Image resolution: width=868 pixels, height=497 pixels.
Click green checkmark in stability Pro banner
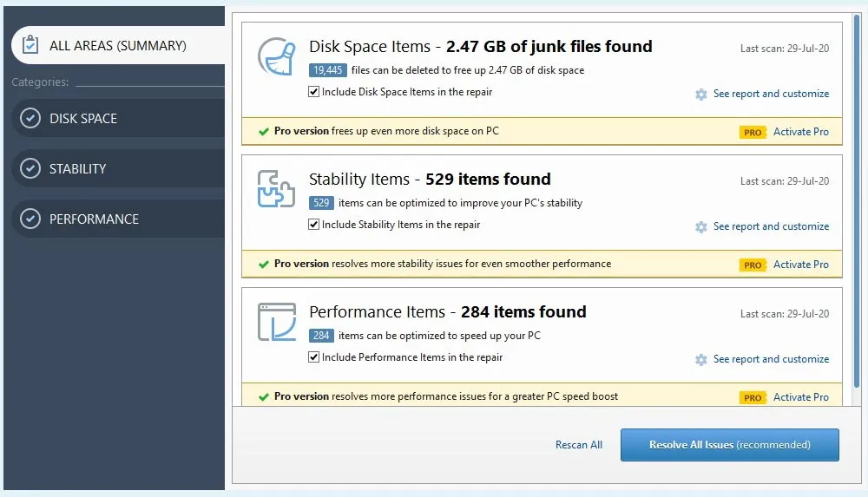click(264, 265)
